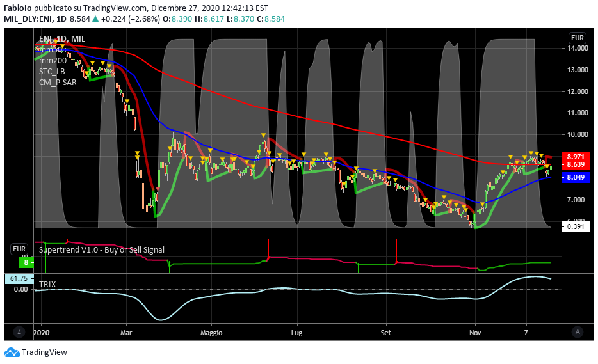Toggle the mm200 indicator legend
This screenshot has height=364, width=598.
pyautogui.click(x=53, y=60)
